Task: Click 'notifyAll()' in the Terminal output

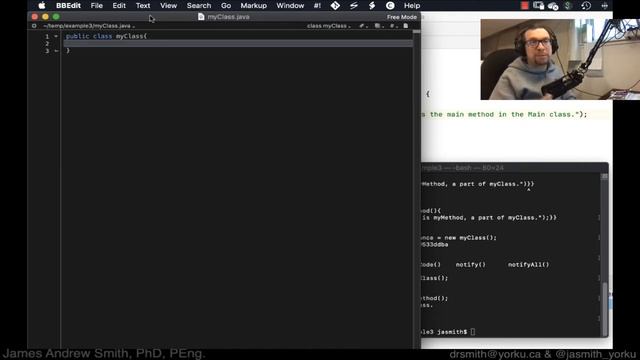Action: (x=529, y=264)
